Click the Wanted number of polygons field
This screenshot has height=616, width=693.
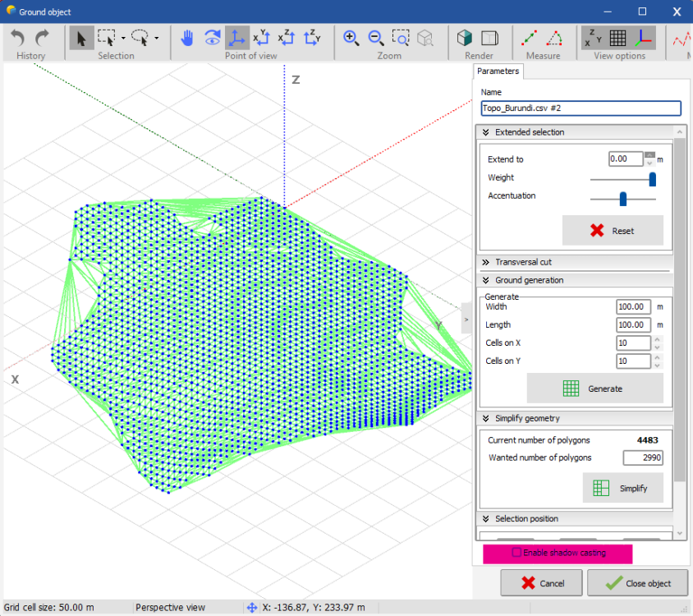coord(642,457)
